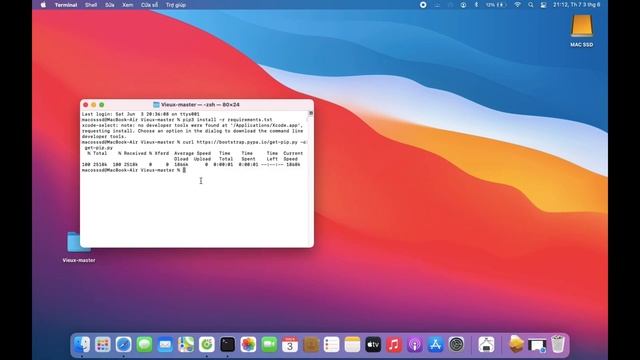The height and width of the screenshot is (360, 640).
Task: Open the brown Contacts icon in Dock
Action: click(x=311, y=344)
